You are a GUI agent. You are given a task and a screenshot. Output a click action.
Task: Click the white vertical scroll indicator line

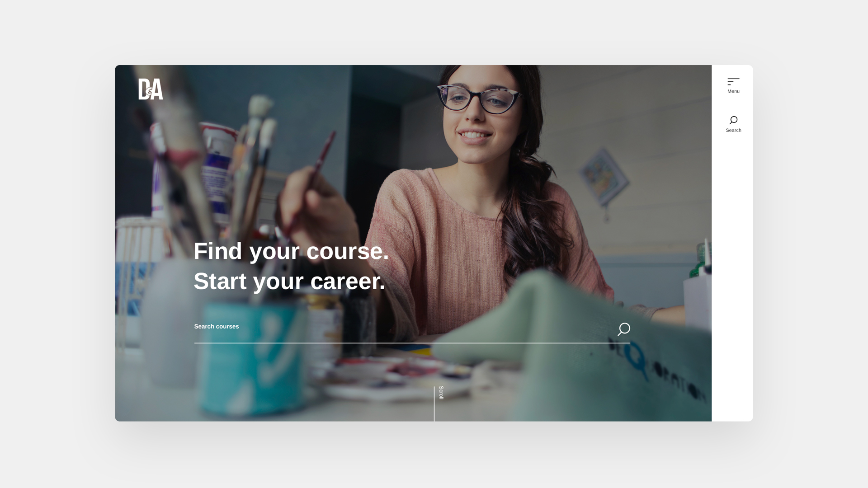point(434,404)
